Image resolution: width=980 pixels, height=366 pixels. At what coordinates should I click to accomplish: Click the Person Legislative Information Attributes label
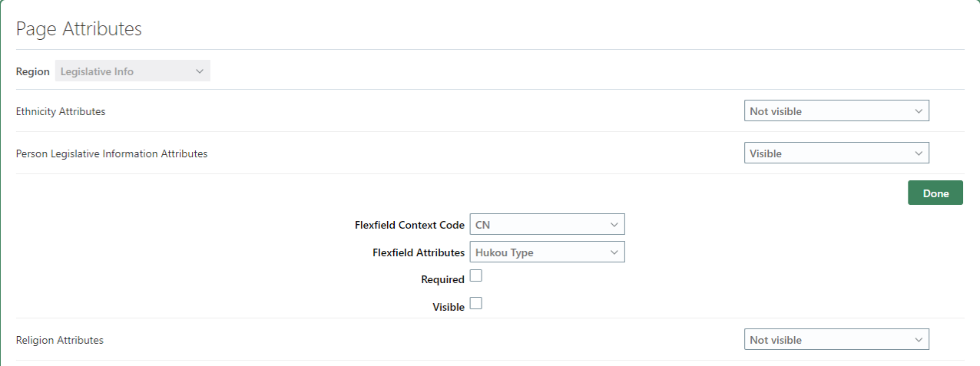coord(111,153)
